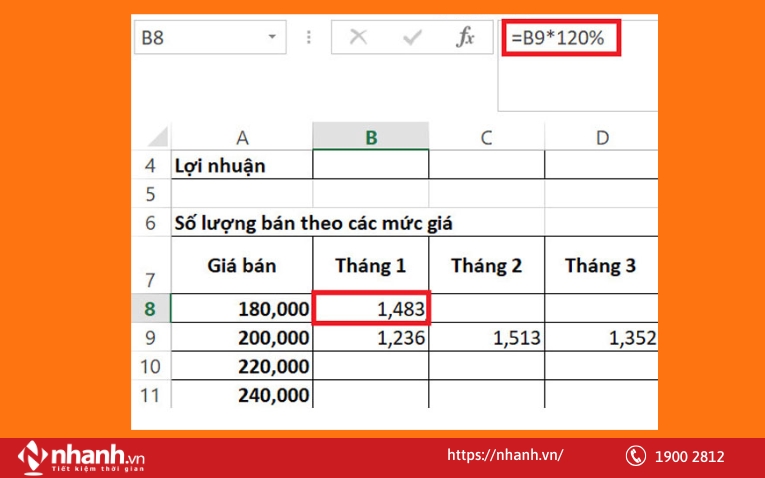Click 'Số lượng bán theo các mức giá' cell
Viewport: 765px width, 478px height.
[314, 223]
